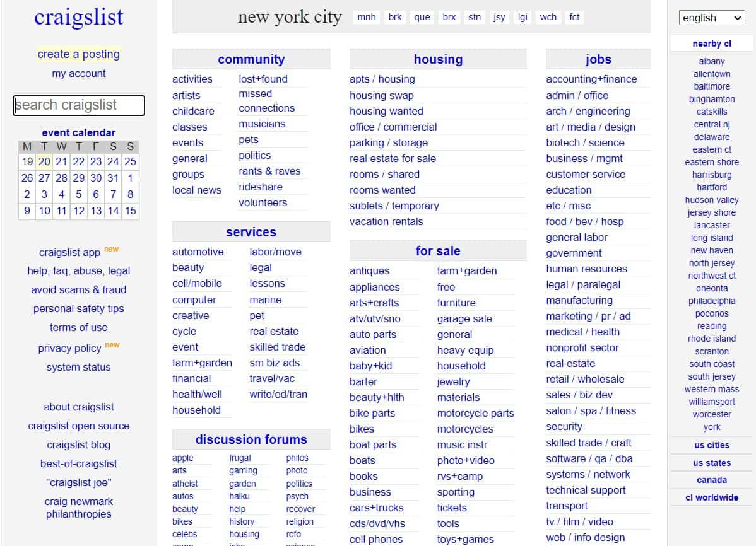Go to nearby western mass site
Viewport: 756px width, 546px height.
click(x=712, y=389)
